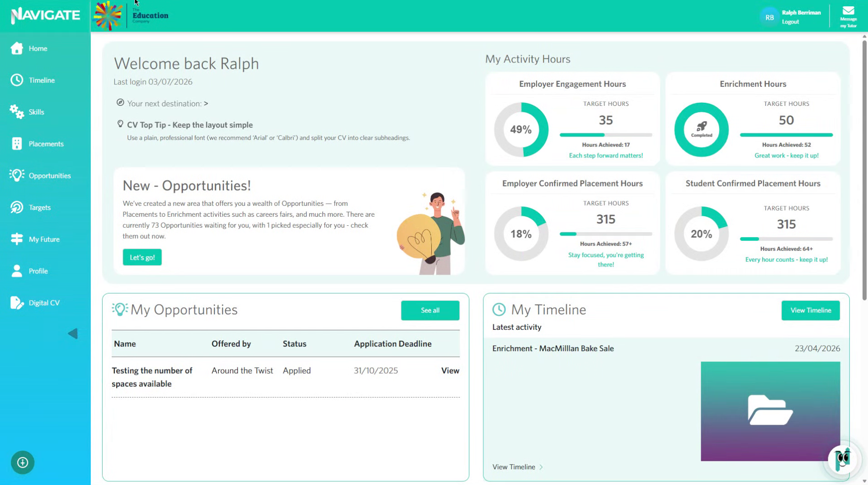Viewport: 868px width, 485px height.
Task: Click 'Great work - keep it up!' text
Action: point(786,155)
